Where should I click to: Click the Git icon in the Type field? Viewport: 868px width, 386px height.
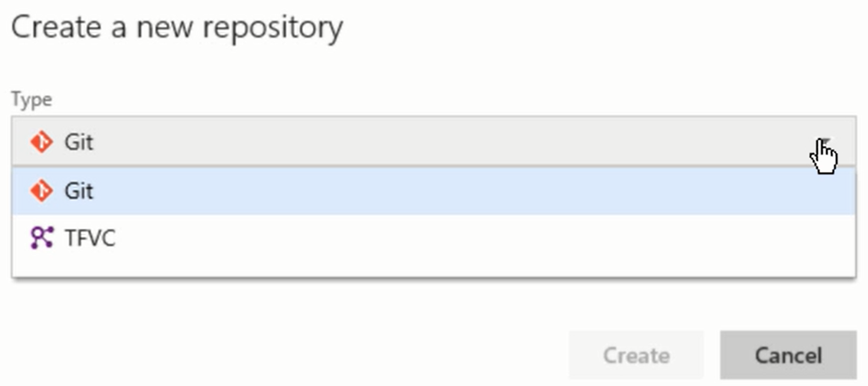pyautogui.click(x=42, y=143)
